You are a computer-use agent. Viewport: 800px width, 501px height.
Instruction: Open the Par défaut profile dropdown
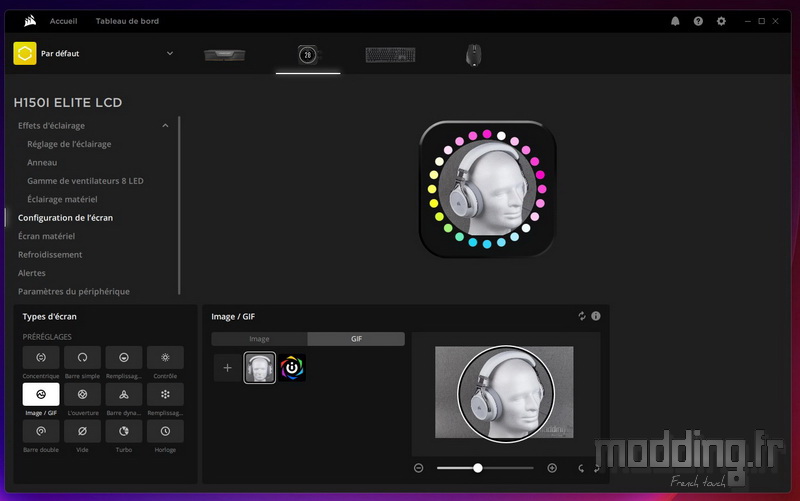[x=170, y=53]
